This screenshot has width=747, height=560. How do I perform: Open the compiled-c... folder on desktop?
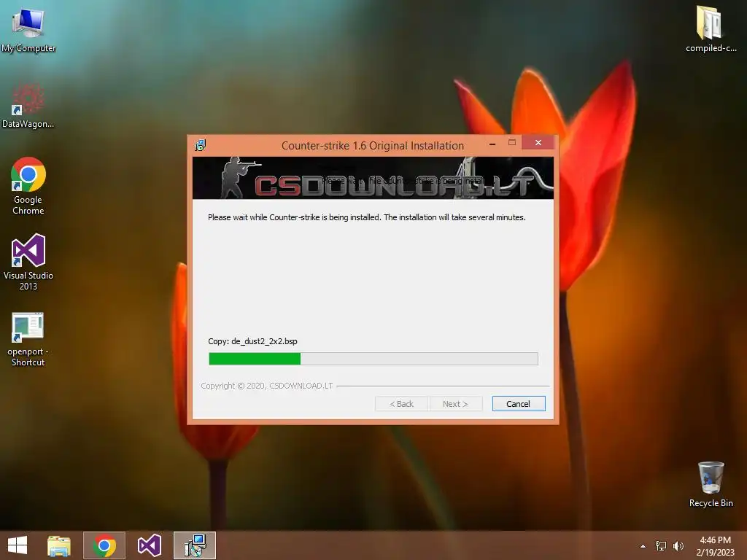[711, 29]
